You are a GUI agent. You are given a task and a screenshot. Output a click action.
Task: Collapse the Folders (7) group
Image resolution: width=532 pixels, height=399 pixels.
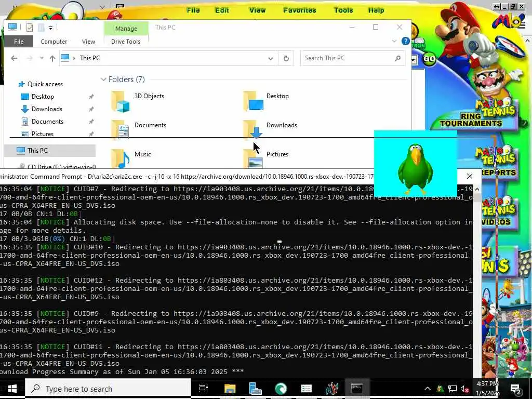(103, 79)
